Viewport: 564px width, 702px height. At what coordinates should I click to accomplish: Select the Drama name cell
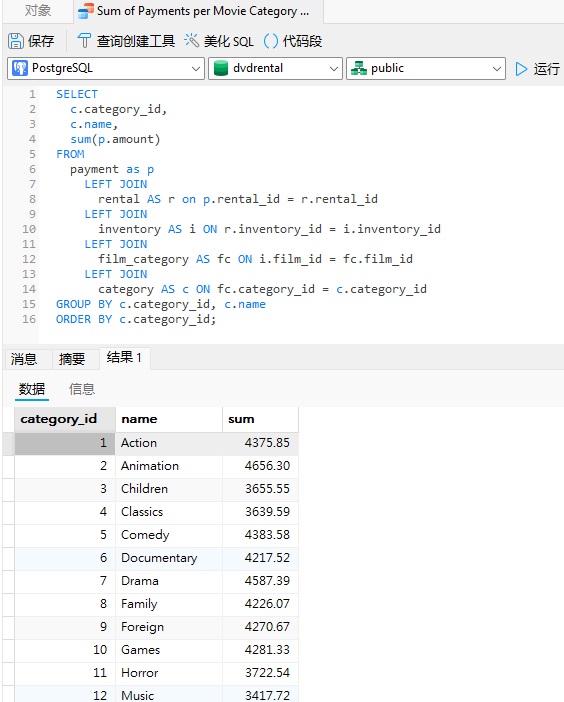pos(169,581)
